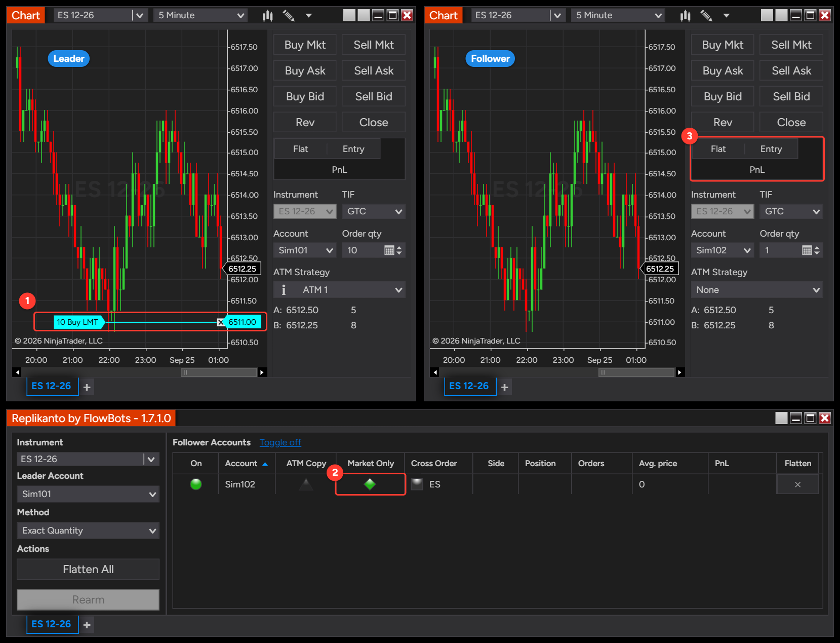Click Close button in Leader chart trader
Screen dimensions: 840x643
pos(374,122)
